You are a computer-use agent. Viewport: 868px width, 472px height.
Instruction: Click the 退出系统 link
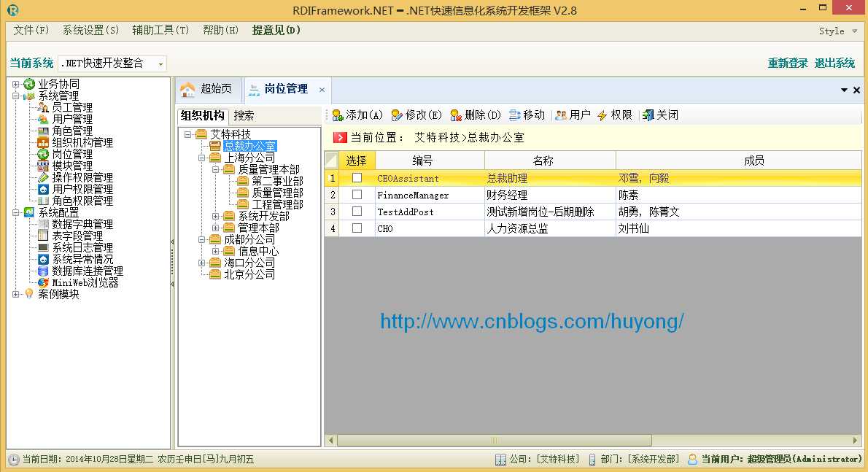click(x=834, y=63)
